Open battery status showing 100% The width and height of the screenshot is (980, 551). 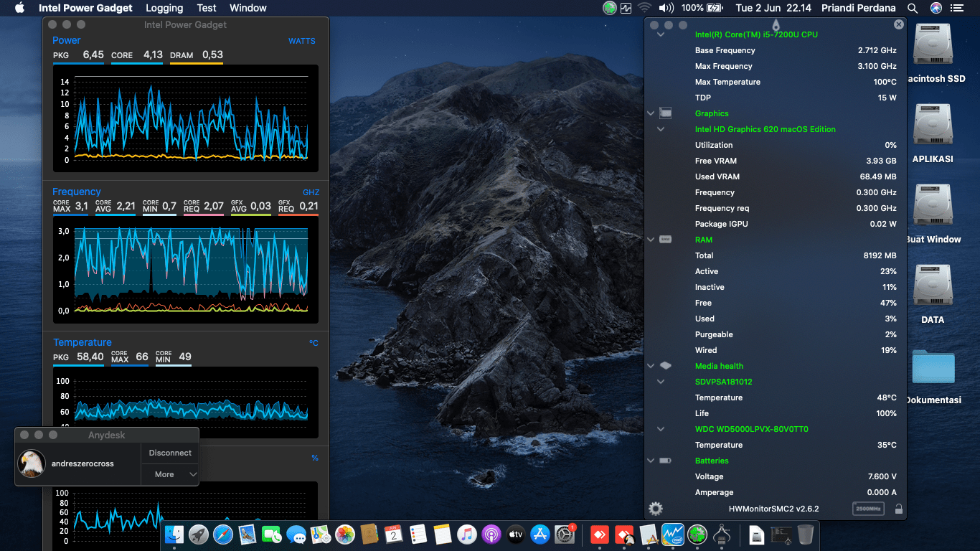[x=702, y=8]
